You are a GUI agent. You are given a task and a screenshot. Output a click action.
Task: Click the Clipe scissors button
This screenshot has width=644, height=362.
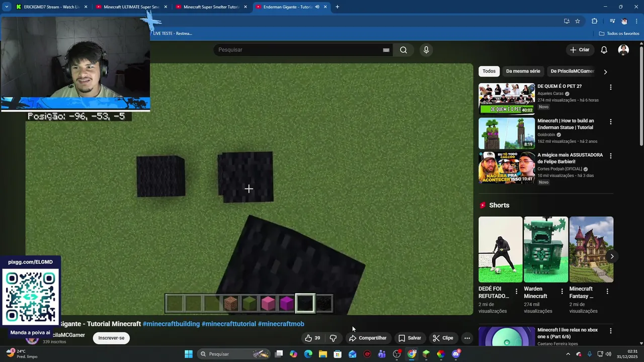443,338
